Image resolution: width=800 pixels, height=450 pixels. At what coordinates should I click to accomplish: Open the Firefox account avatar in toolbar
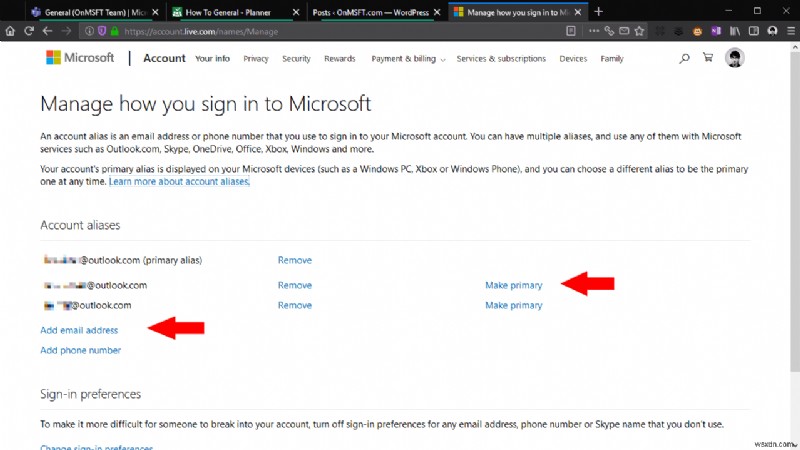[x=772, y=31]
